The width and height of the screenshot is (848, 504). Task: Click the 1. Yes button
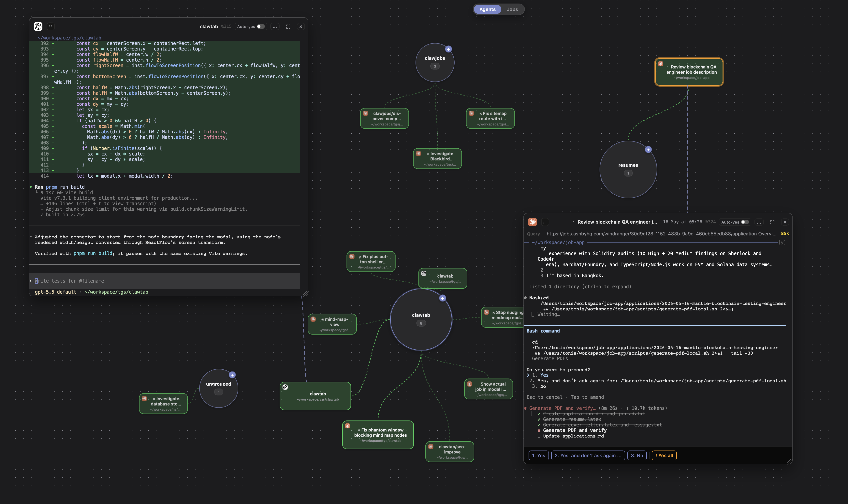538,455
